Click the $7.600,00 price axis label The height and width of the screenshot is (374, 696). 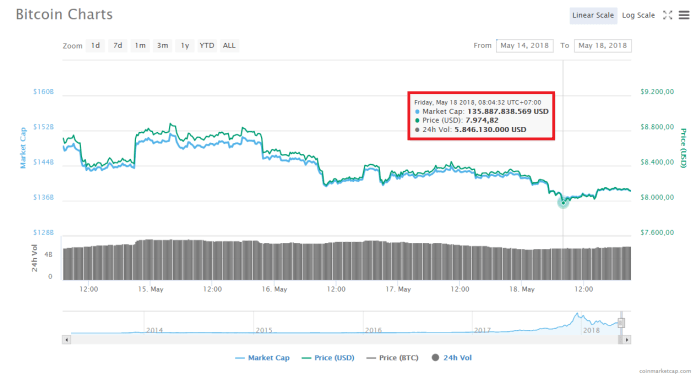pyautogui.click(x=657, y=232)
